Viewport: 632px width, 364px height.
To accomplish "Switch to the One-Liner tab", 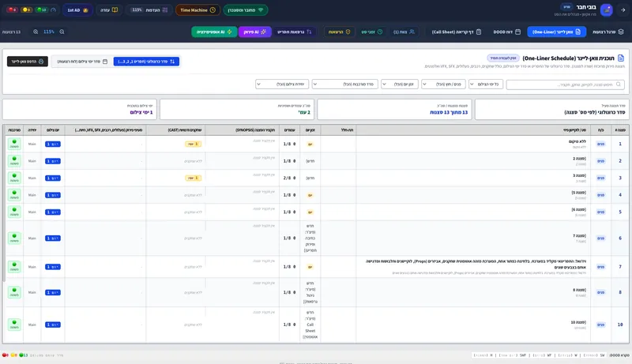I will [556, 32].
